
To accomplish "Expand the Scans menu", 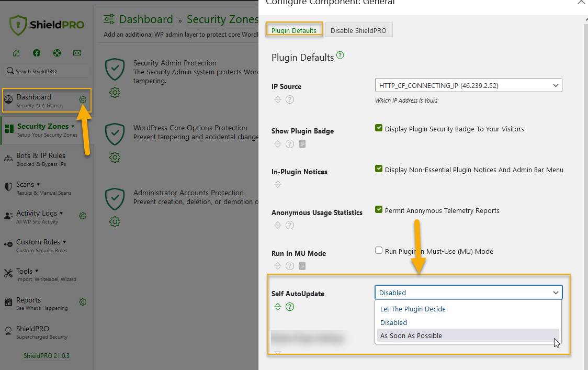I will (x=43, y=188).
